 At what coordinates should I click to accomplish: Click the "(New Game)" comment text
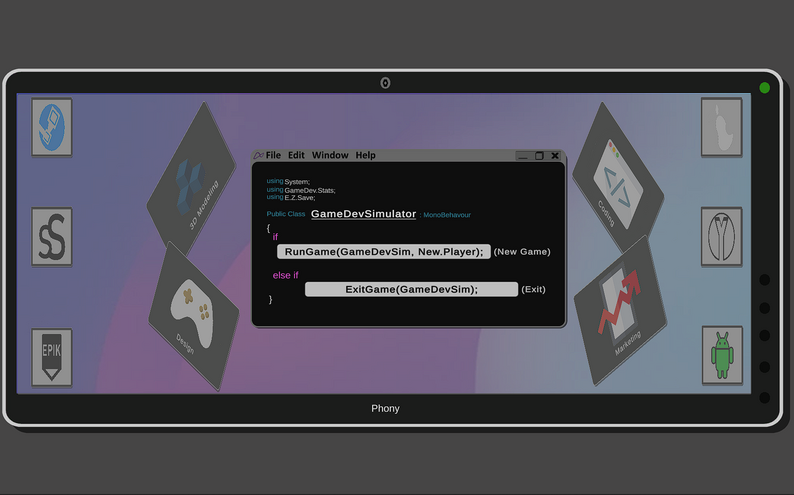pyautogui.click(x=522, y=252)
